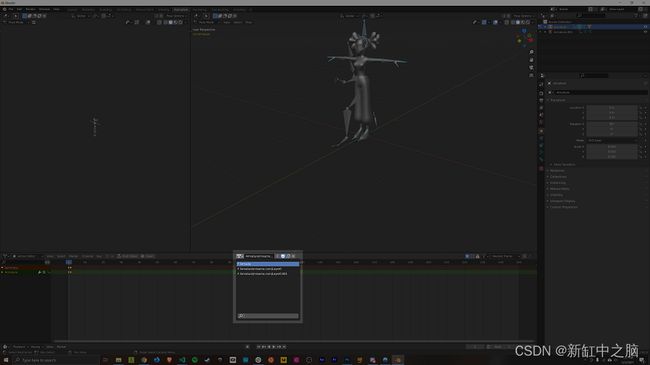Click the red X axis gizmo ball
Image resolution: width=650 pixels, height=365 pixels.
530,40
